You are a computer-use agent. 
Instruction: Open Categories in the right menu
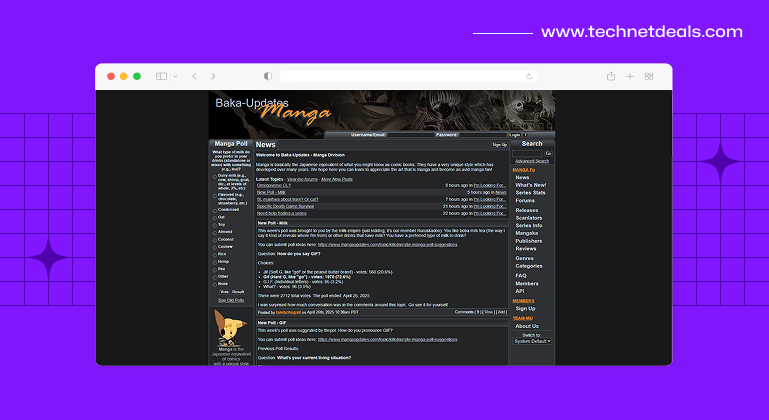529,266
